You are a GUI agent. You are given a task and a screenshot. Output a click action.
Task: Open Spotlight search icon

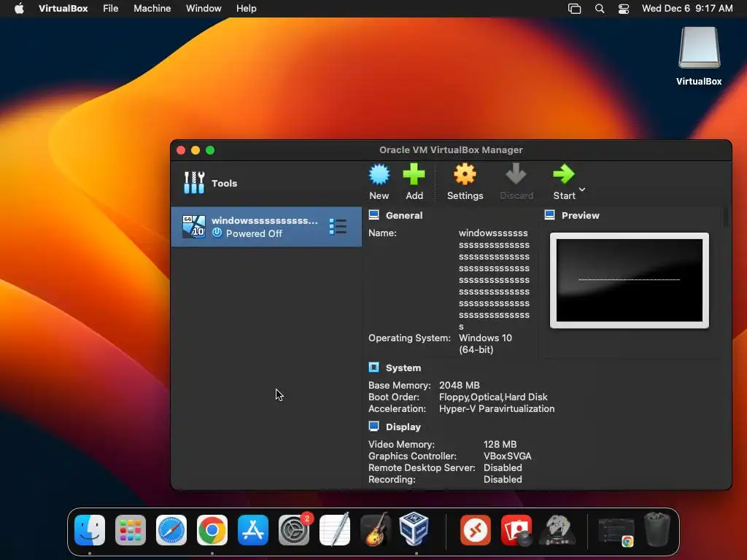pos(600,9)
